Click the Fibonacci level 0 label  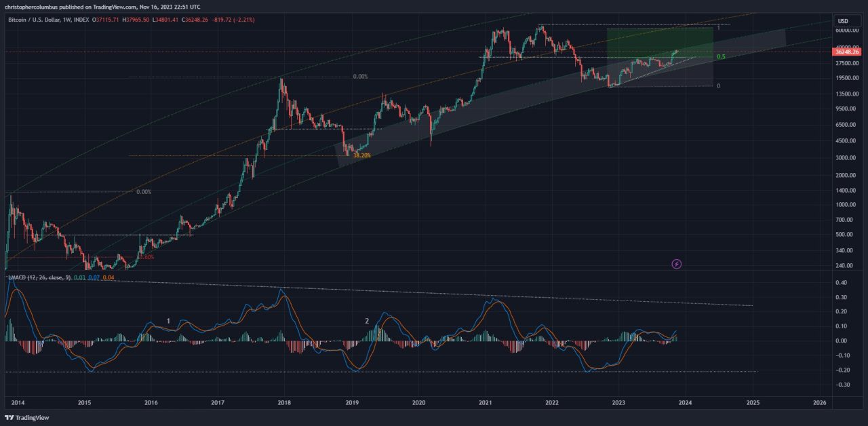click(718, 86)
